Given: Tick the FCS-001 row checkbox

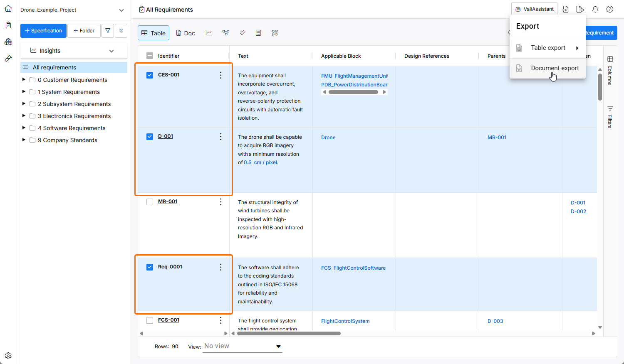Looking at the screenshot, I should 150,320.
